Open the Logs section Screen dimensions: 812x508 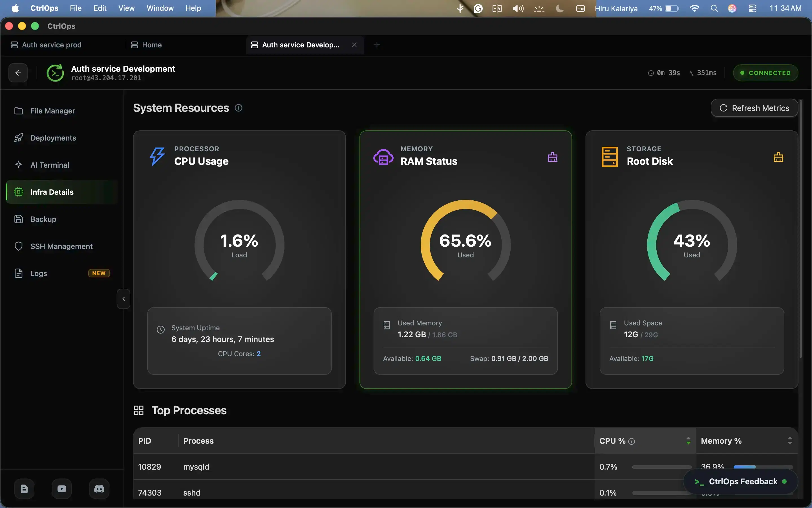point(62,273)
